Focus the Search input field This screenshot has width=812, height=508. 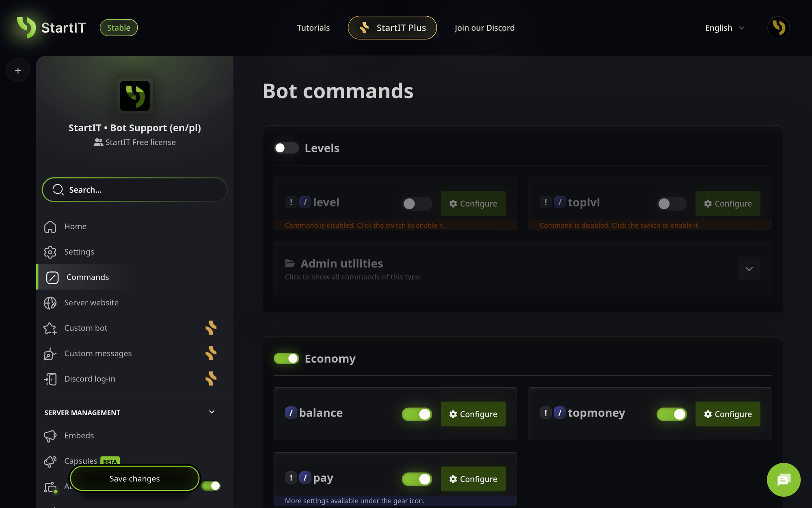[x=135, y=190]
